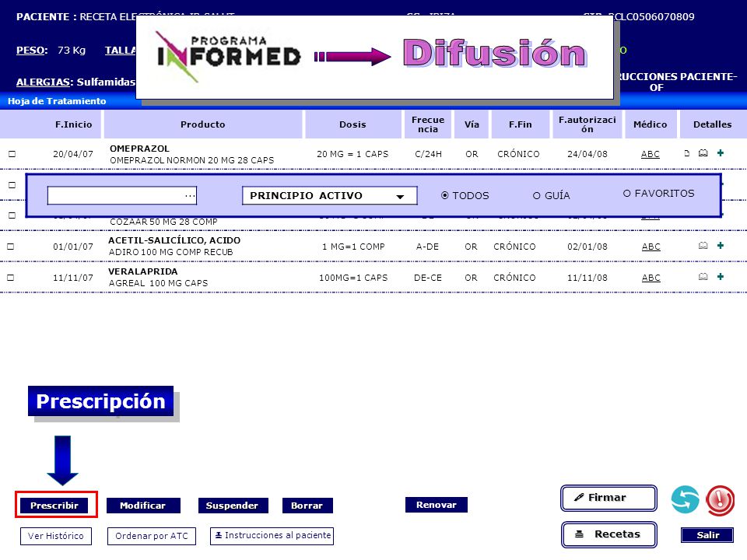Click OMEPRAZOL NORMON 20 MG 28 CAPS
This screenshot has height=560, width=747.
(192, 160)
